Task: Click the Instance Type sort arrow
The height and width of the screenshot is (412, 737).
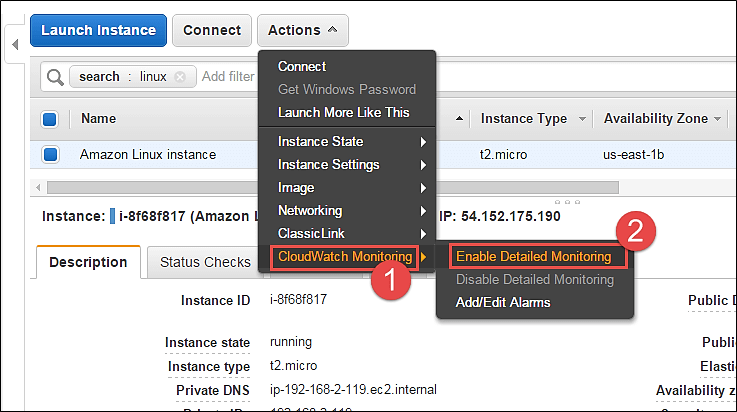Action: coord(582,120)
